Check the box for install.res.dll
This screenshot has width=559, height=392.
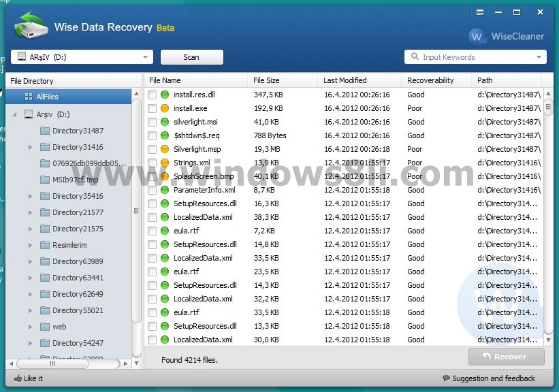153,95
